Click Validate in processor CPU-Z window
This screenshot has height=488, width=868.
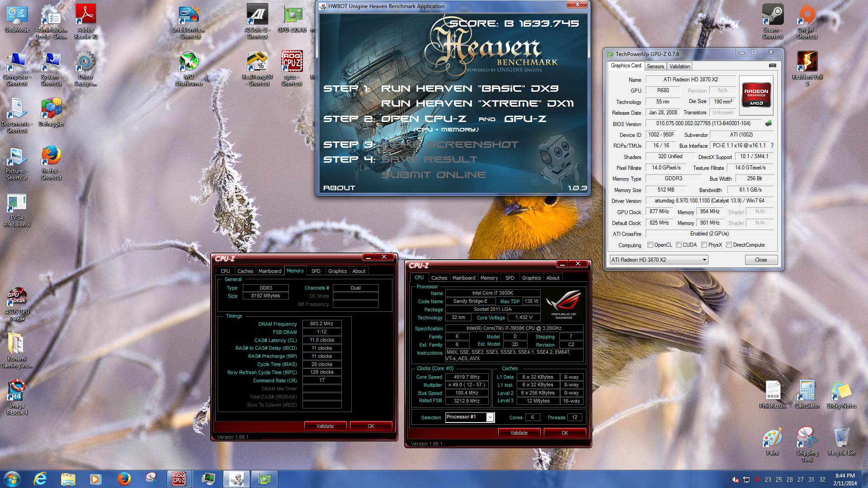click(519, 433)
